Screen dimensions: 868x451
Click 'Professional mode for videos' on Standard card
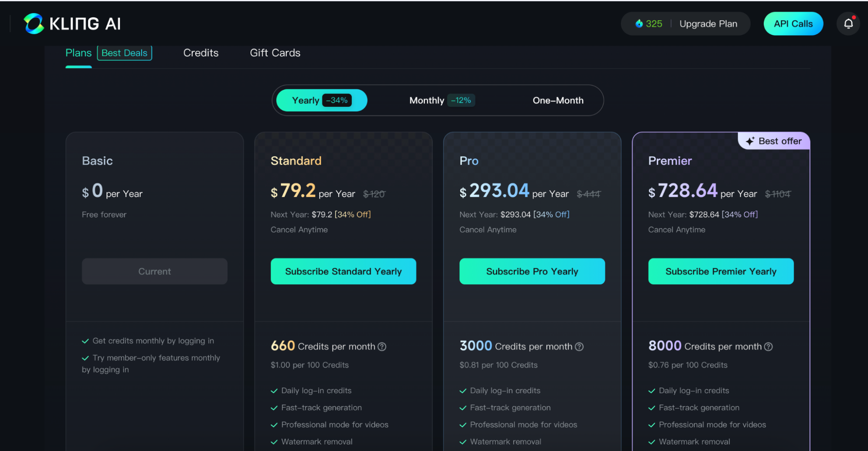tap(335, 425)
